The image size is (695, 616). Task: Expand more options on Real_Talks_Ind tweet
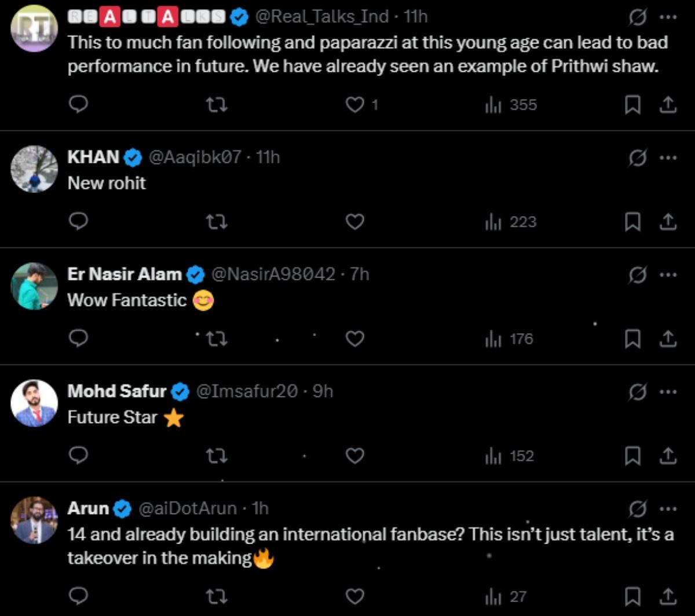tap(668, 17)
